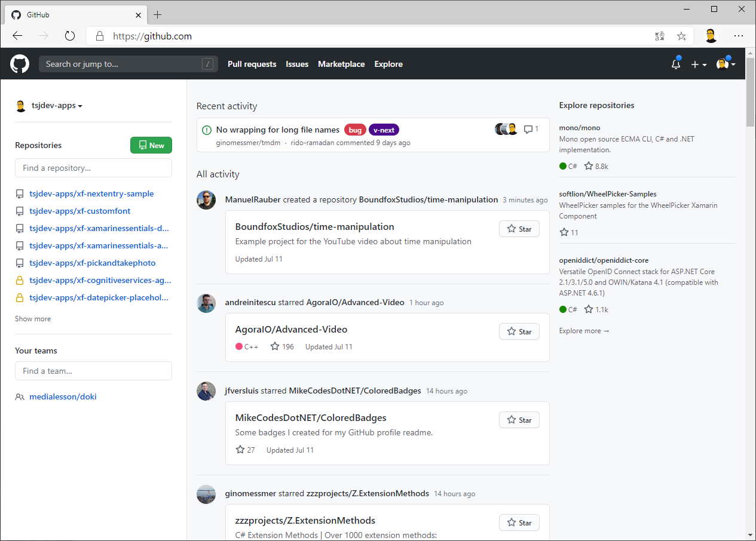The image size is (756, 541).
Task: Open the notifications bell
Action: pyautogui.click(x=676, y=64)
